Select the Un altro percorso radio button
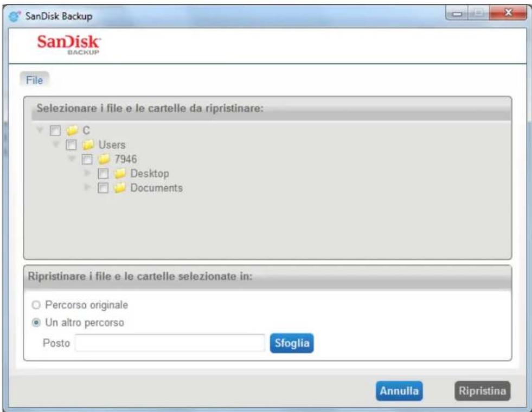532x412 pixels. point(36,322)
